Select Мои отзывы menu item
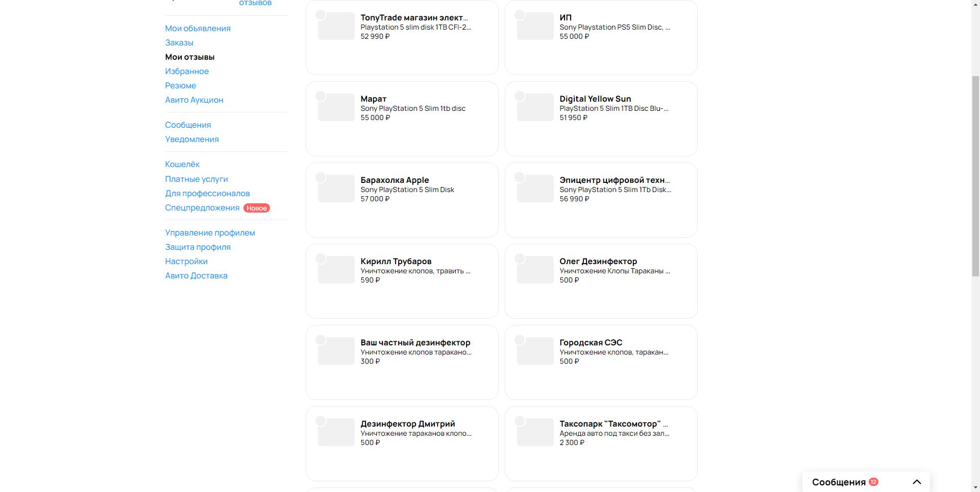The image size is (980, 492). point(190,57)
